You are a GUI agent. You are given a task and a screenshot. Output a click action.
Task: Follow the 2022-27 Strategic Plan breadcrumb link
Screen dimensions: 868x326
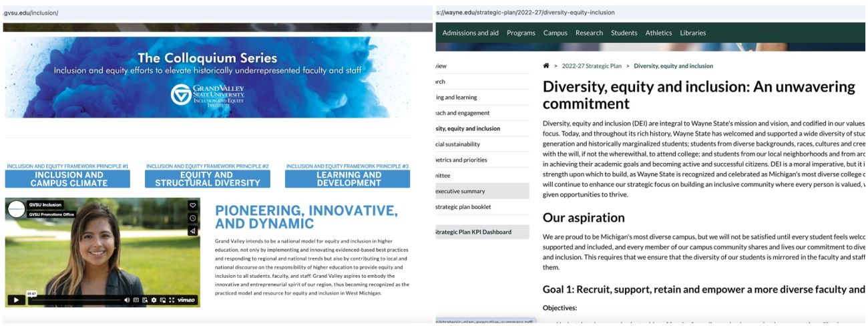point(592,66)
